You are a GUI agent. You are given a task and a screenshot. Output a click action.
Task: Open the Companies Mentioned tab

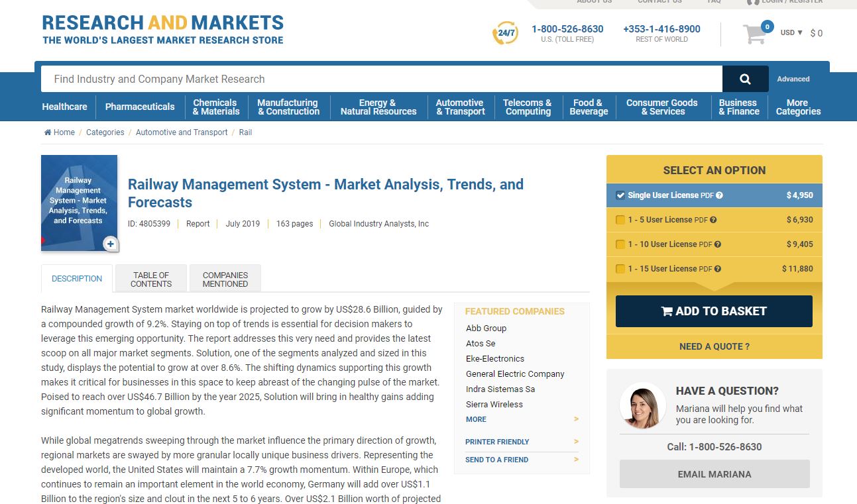tap(225, 279)
